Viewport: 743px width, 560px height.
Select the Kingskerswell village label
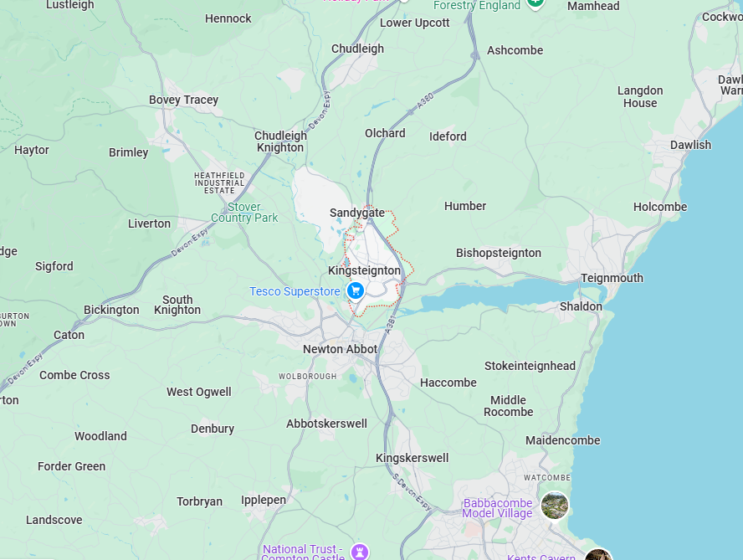412,458
